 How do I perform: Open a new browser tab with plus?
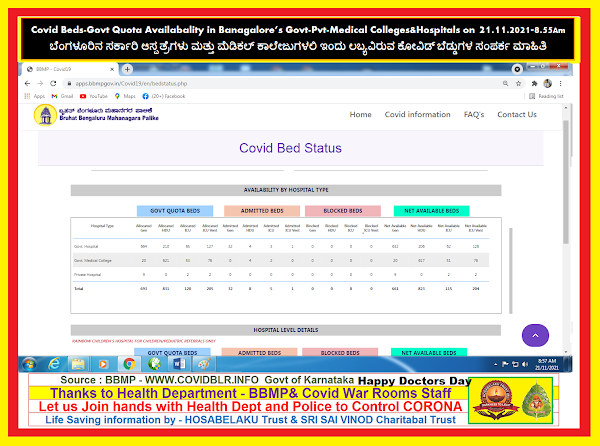[x=127, y=69]
